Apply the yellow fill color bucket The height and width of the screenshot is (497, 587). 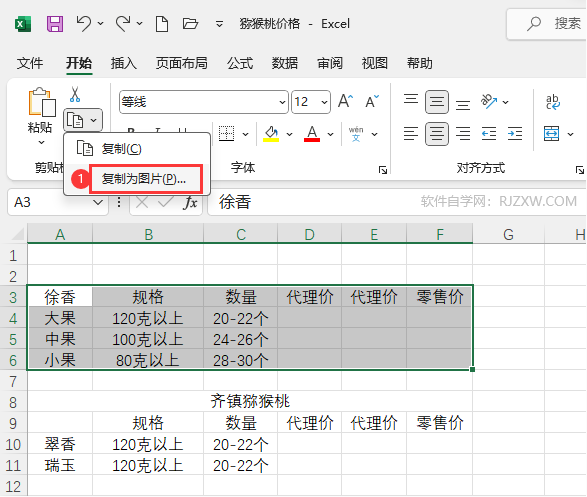271,134
